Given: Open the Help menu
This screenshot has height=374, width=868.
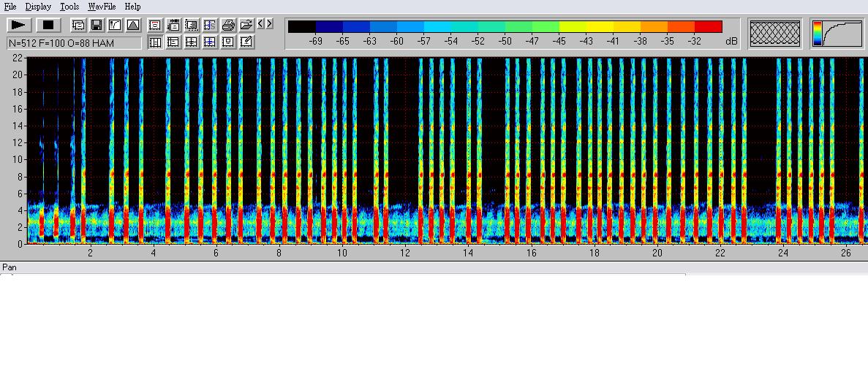Looking at the screenshot, I should point(132,7).
